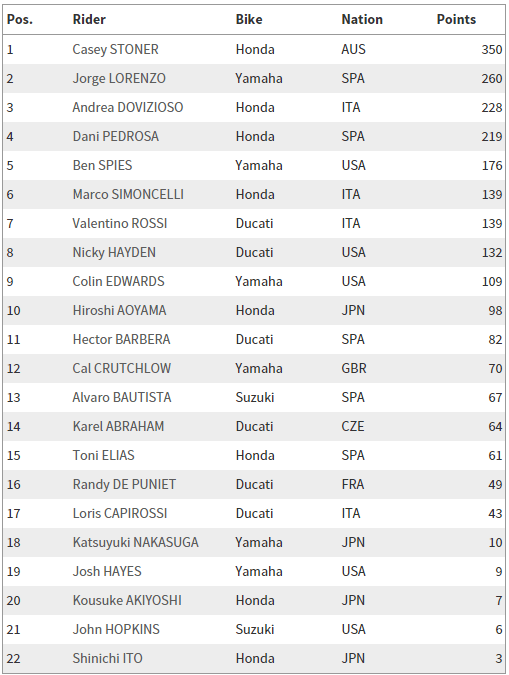Click Cal CRUTCHLOW rider name
The width and height of the screenshot is (509, 675).
[x=122, y=368]
